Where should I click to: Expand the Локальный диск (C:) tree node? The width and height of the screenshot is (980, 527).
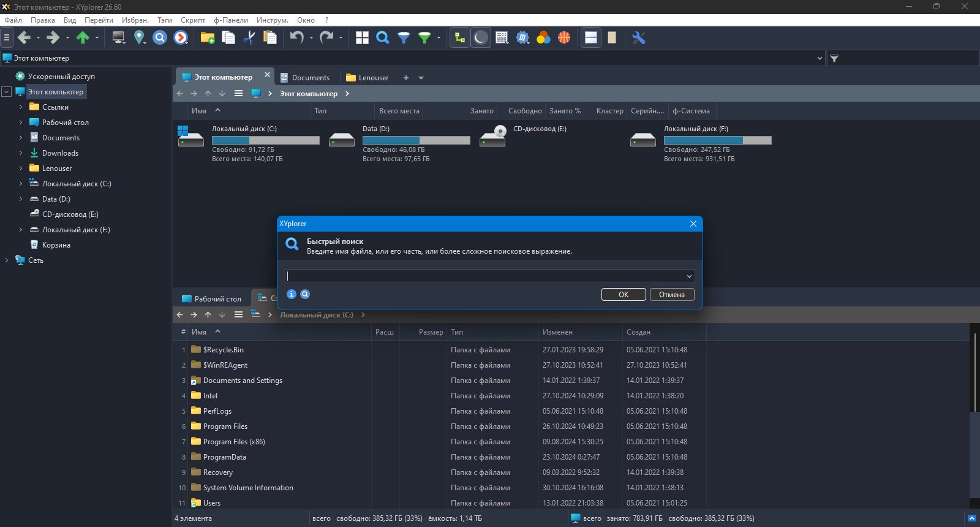click(21, 184)
